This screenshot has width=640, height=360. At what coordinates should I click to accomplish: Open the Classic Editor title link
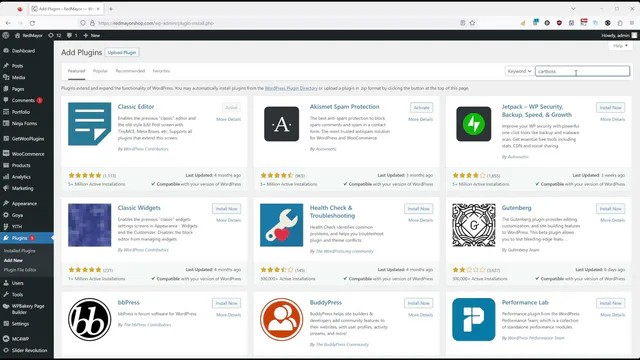coord(136,107)
